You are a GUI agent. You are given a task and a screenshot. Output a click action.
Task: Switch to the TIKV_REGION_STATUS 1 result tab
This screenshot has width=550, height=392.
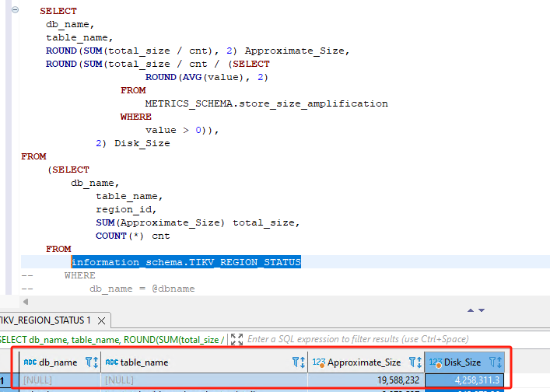click(44, 320)
